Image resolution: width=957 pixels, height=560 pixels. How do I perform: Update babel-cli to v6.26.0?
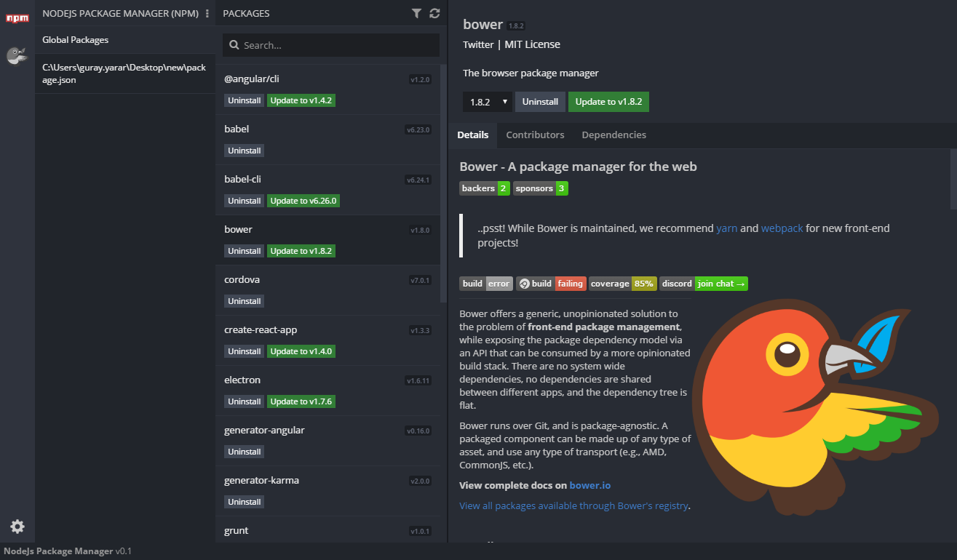(303, 201)
